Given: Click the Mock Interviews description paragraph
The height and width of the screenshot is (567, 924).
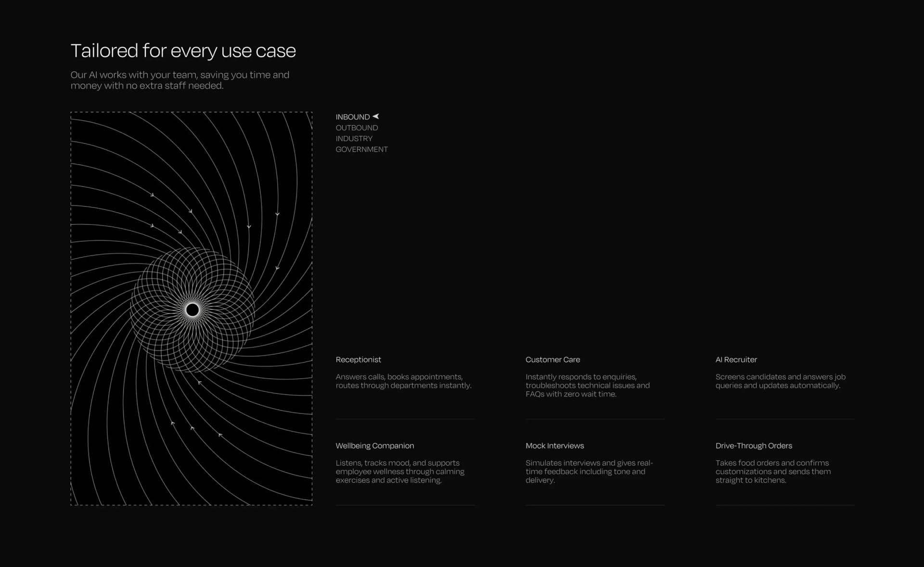Looking at the screenshot, I should click(589, 472).
